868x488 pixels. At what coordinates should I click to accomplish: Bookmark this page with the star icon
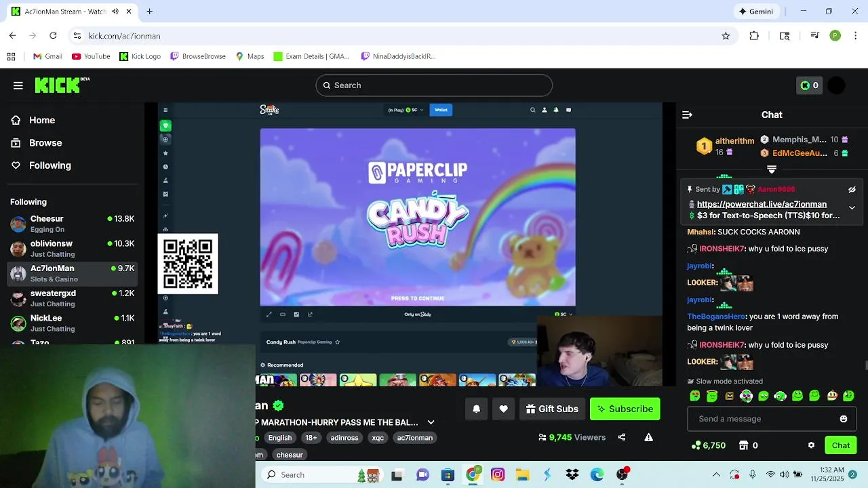(x=726, y=36)
